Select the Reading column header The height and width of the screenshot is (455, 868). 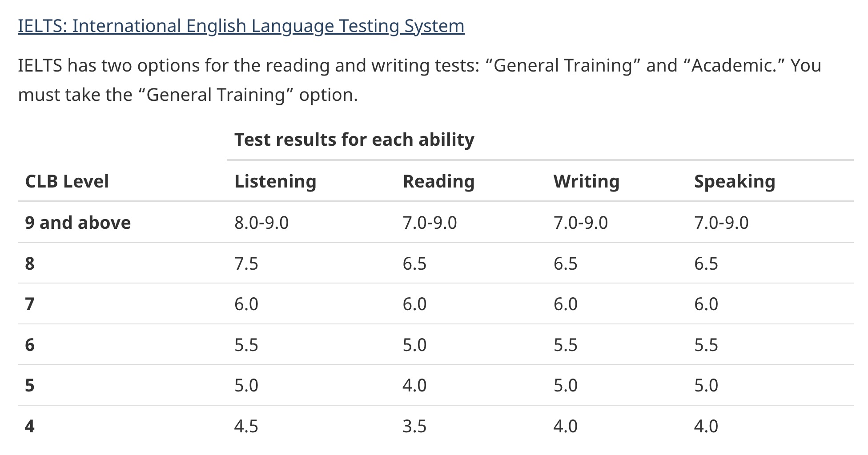pos(438,181)
